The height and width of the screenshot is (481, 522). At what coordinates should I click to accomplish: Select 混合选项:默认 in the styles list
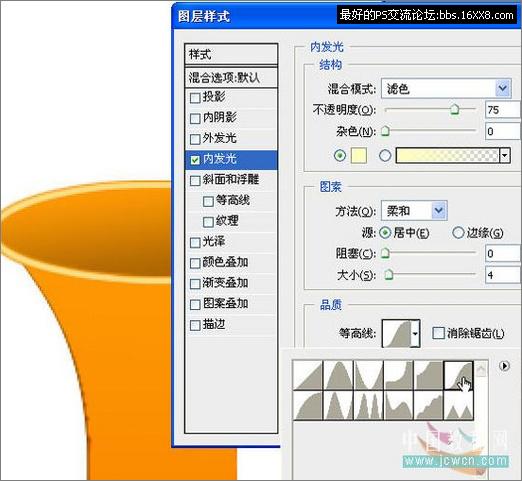pos(231,78)
